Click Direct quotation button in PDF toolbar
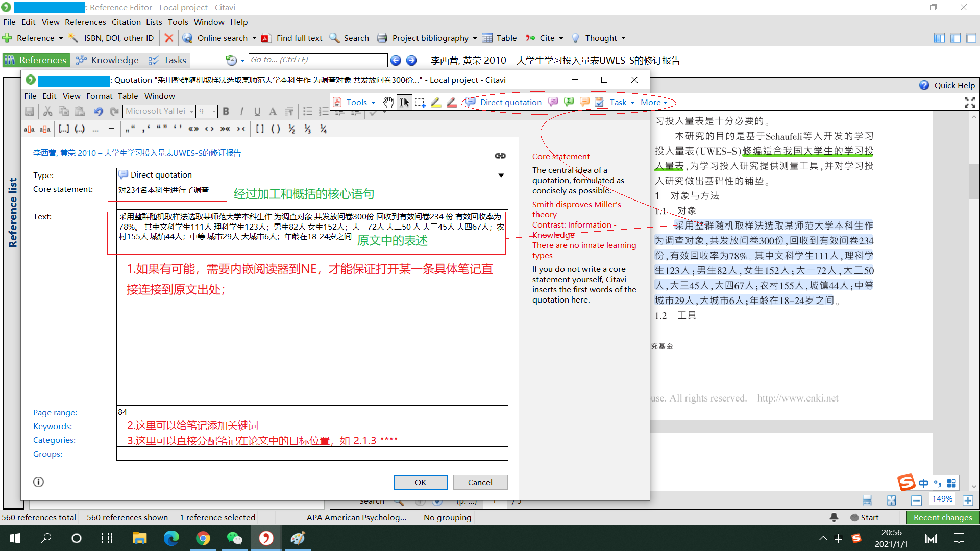The image size is (980, 551). point(503,102)
